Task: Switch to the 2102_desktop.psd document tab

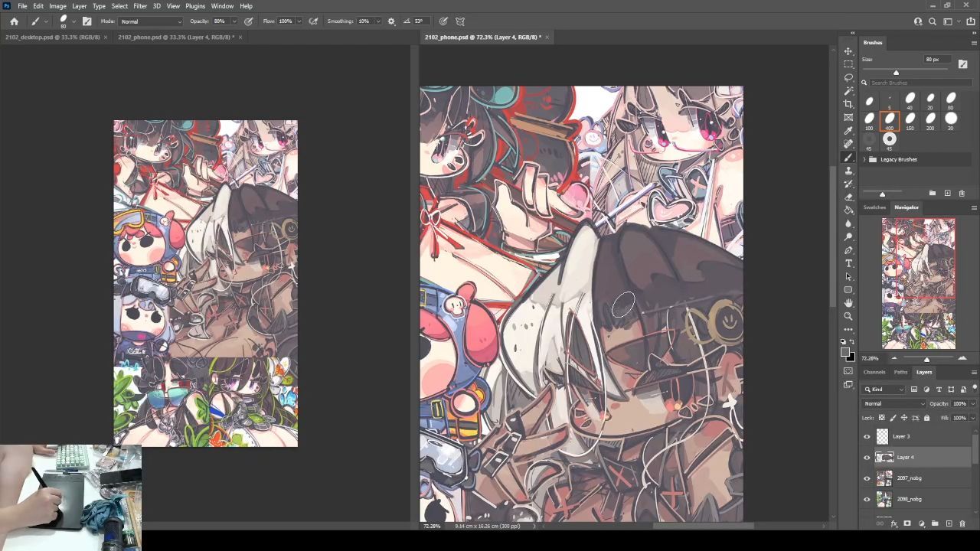Action: pyautogui.click(x=51, y=37)
